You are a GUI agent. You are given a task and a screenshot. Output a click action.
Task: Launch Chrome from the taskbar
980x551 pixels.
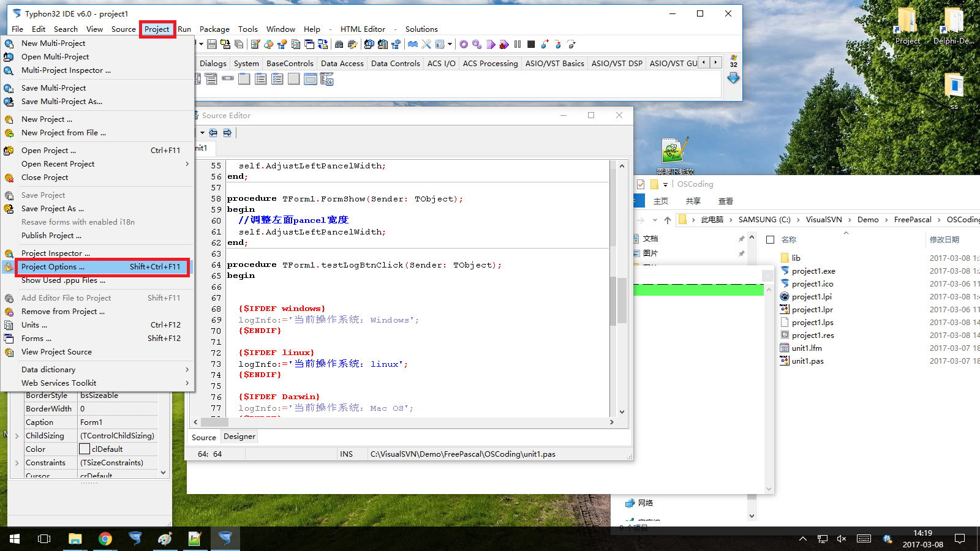pyautogui.click(x=105, y=539)
